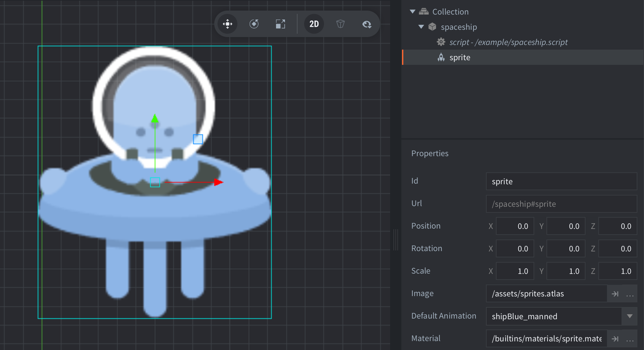The height and width of the screenshot is (350, 644).
Task: Select the Rotate tool in toolbar
Action: click(x=254, y=24)
